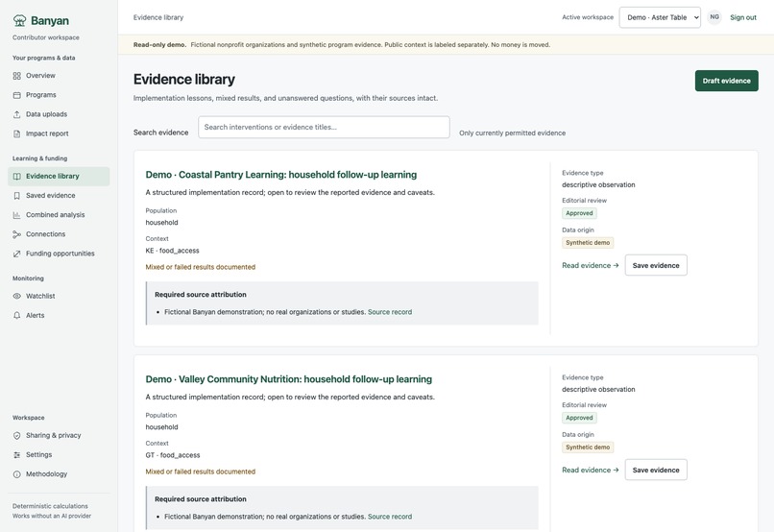This screenshot has height=532, width=774.
Task: Go to Programs page
Action: [x=59, y=95]
